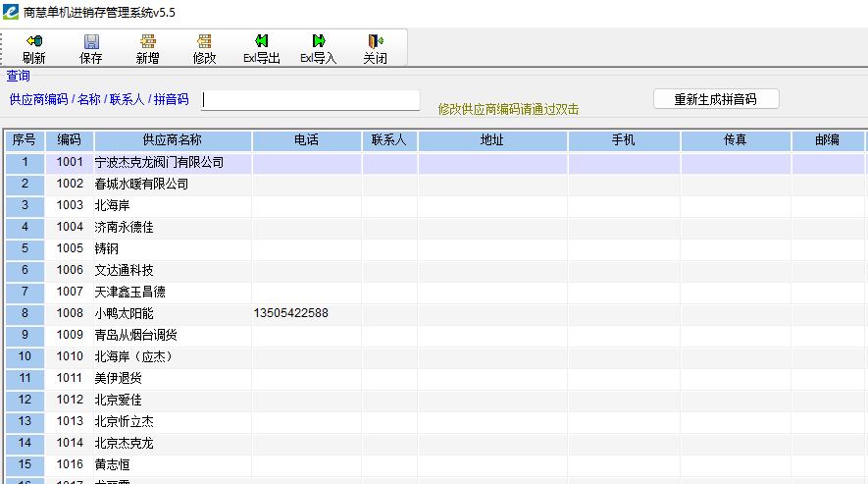
Task: Click code cell 1012
Action: (x=70, y=400)
